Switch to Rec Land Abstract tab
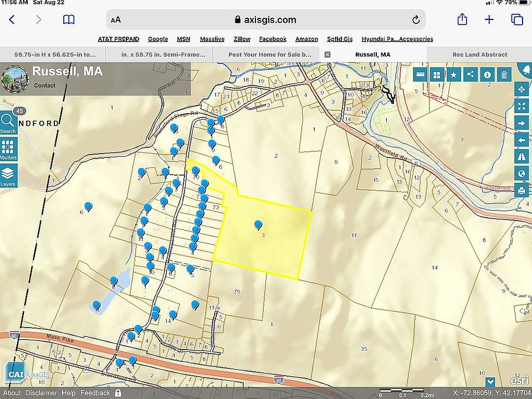The height and width of the screenshot is (399, 532). [480, 55]
